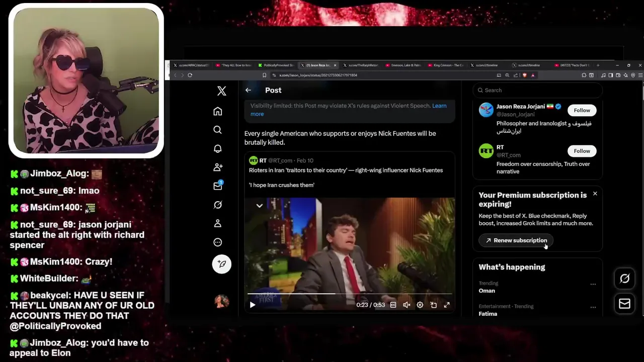The width and height of the screenshot is (644, 362).
Task: Open RT profile in relevant people
Action: (500, 147)
